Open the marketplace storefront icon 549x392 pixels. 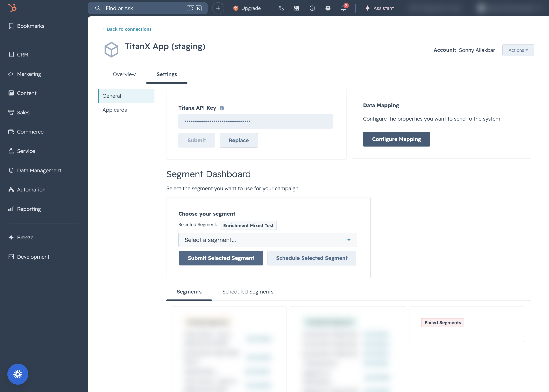click(297, 8)
